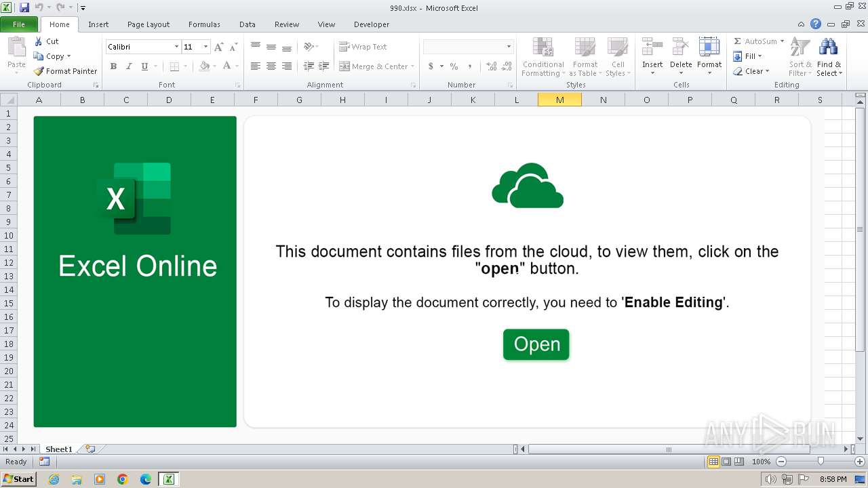The height and width of the screenshot is (488, 868).
Task: Apply Fill Color bucket
Action: point(204,66)
